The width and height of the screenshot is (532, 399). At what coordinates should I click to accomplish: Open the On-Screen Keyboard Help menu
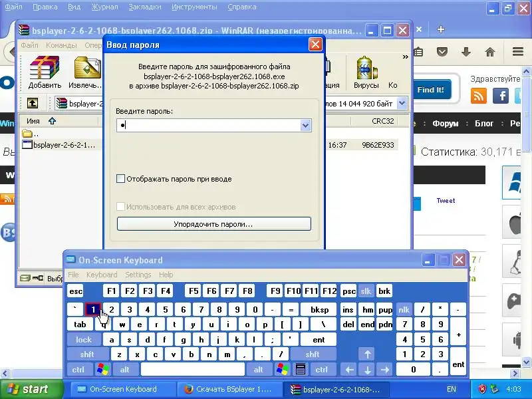(166, 275)
